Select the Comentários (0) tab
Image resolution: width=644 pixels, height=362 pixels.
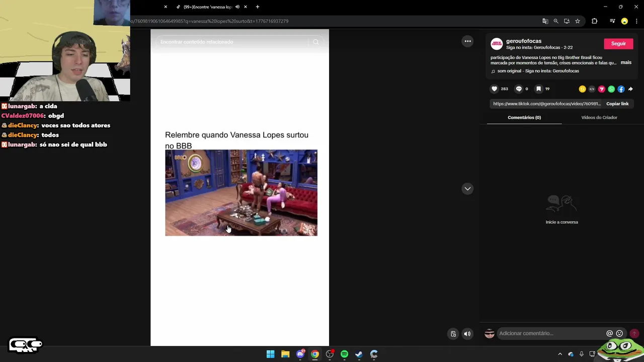click(524, 118)
